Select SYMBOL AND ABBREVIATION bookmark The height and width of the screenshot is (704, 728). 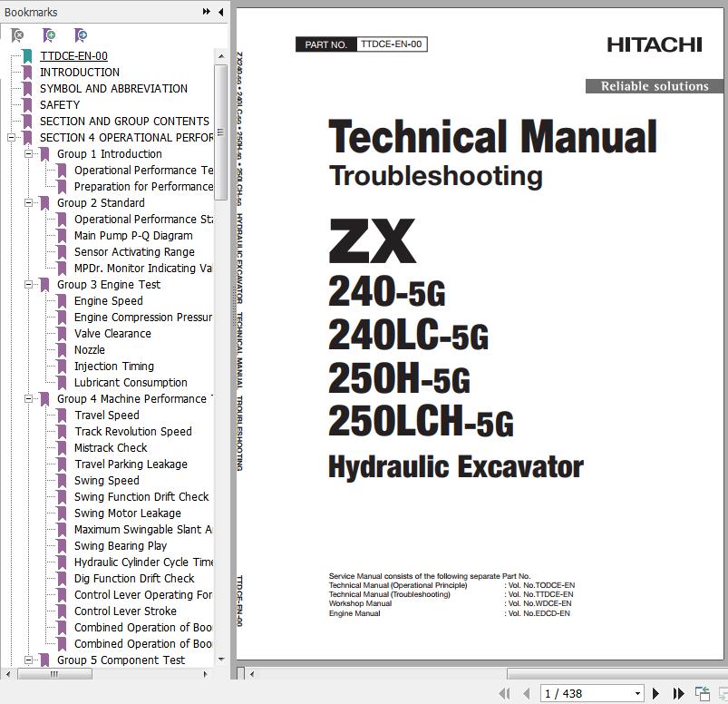(113, 88)
